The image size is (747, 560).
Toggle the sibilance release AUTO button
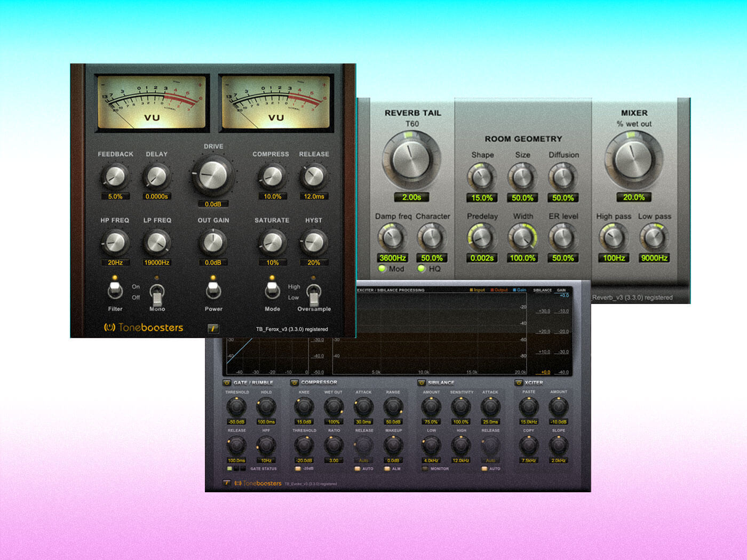(x=484, y=469)
